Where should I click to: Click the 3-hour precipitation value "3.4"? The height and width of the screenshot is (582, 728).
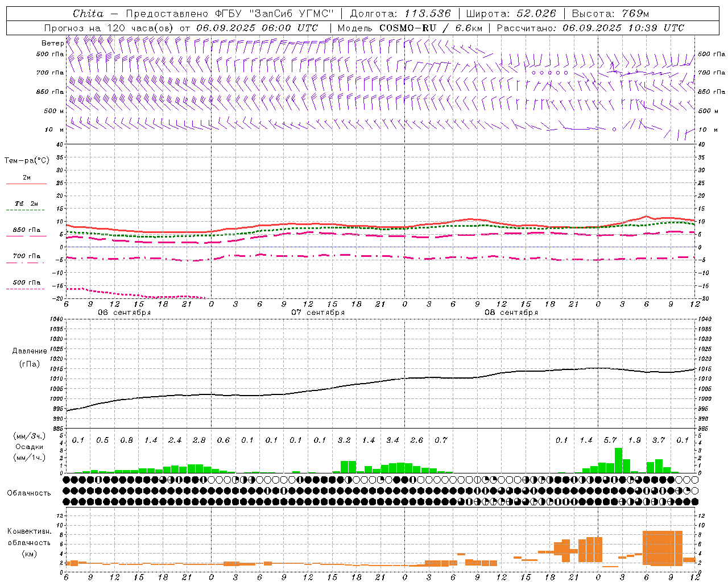(392, 440)
